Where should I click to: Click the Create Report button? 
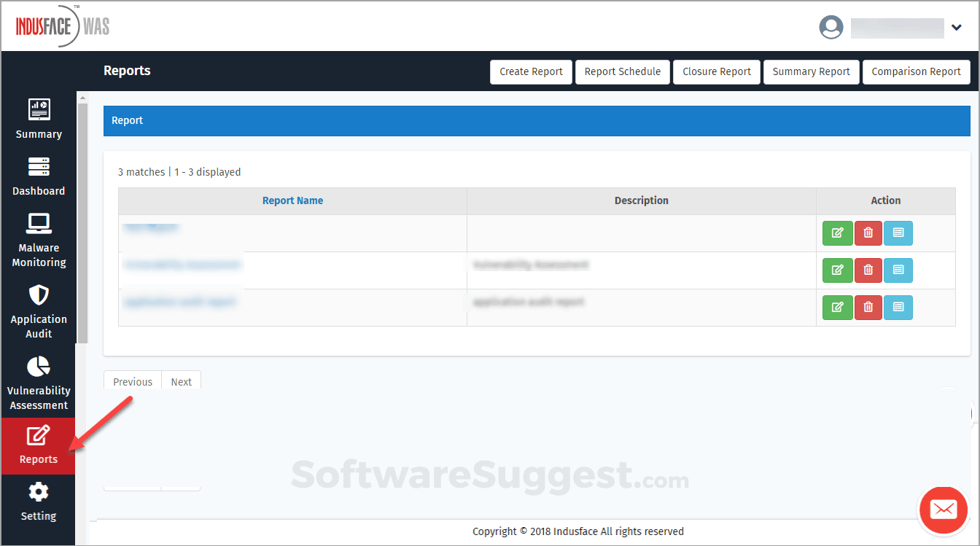pos(531,71)
